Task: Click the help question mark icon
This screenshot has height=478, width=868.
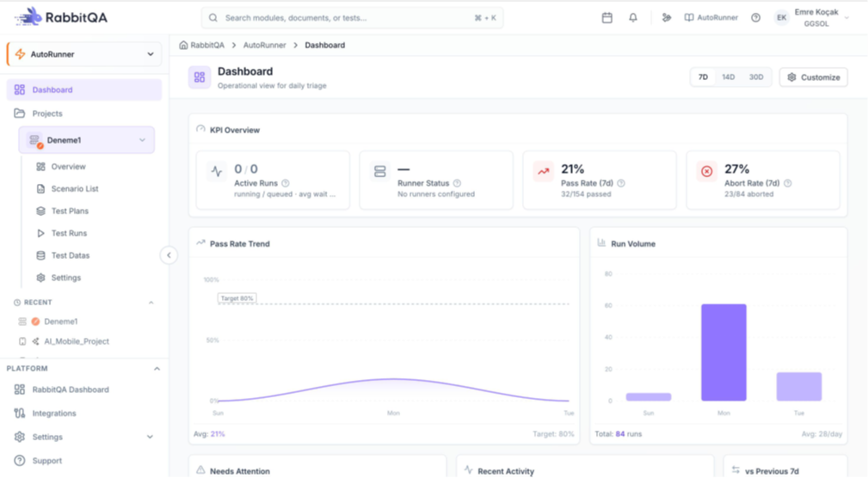Action: click(x=755, y=17)
